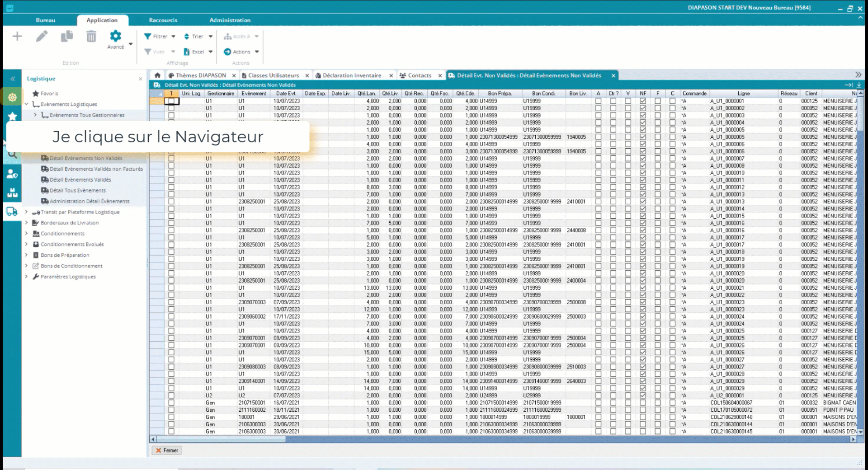
Task: Click the plus icon to add a record
Action: [17, 37]
